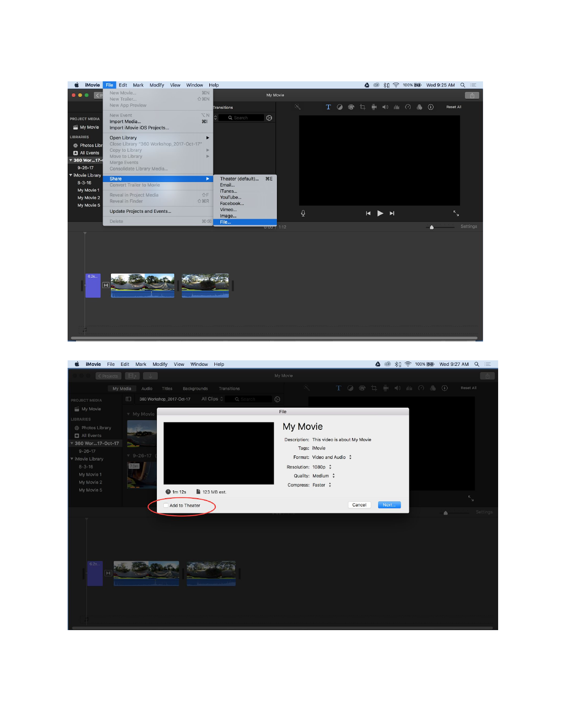Jump to the previous clip in the 9:25 AM viewer
Image resolution: width=563 pixels, height=728 pixels.
(368, 213)
